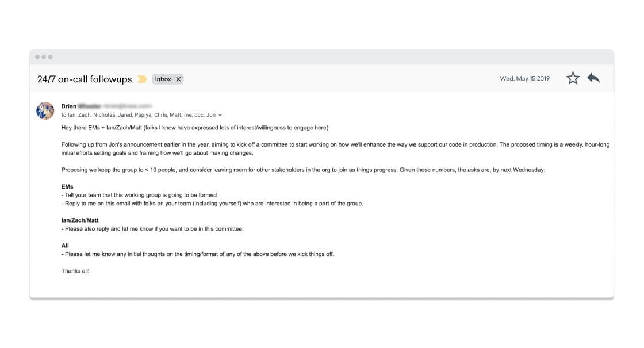Click the bold Ian/Zach/Matt heading
The height and width of the screenshot is (348, 644).
pyautogui.click(x=80, y=220)
